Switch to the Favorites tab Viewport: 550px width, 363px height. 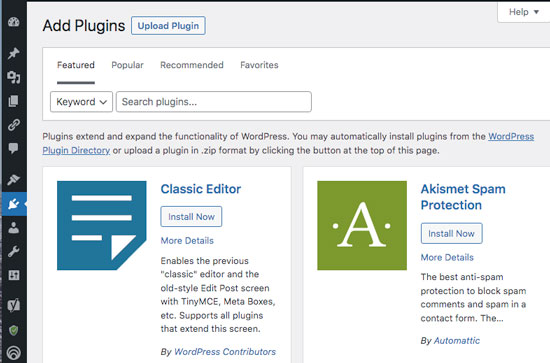click(x=259, y=65)
